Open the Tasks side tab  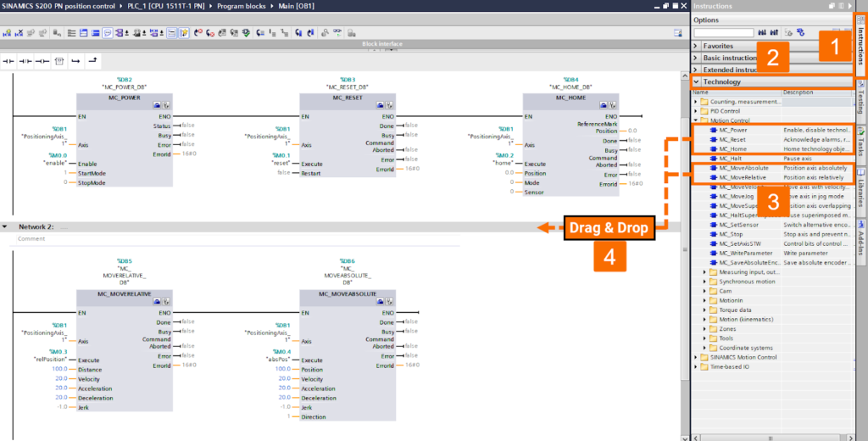[861, 142]
